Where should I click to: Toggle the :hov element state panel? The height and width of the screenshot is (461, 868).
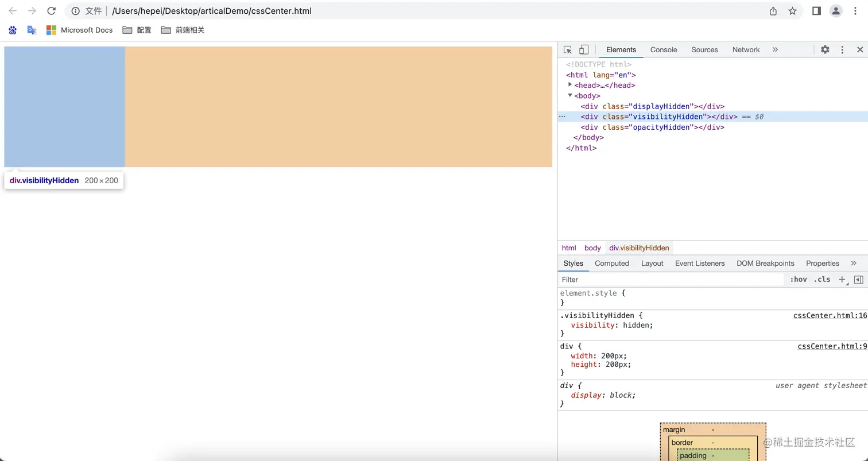[x=799, y=280]
